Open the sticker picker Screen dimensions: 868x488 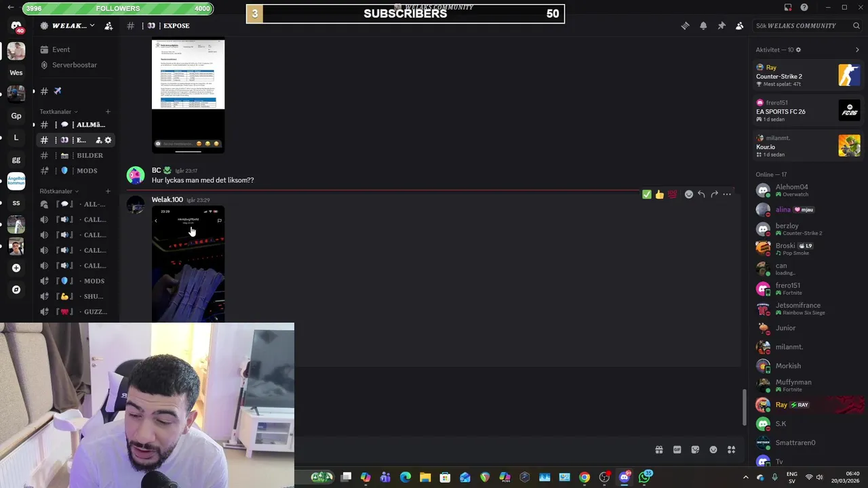tap(695, 449)
